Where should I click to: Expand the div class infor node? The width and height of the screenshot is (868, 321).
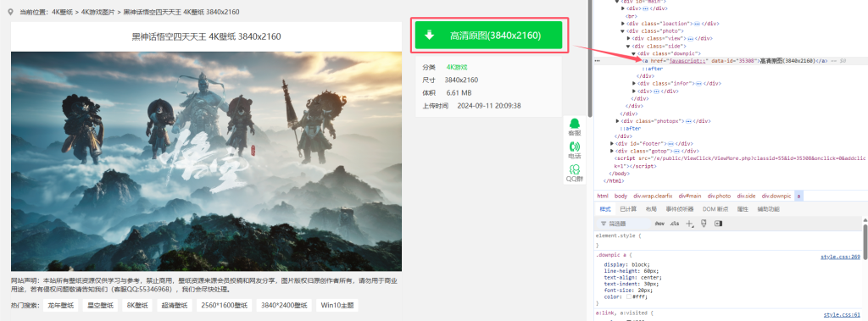(634, 84)
